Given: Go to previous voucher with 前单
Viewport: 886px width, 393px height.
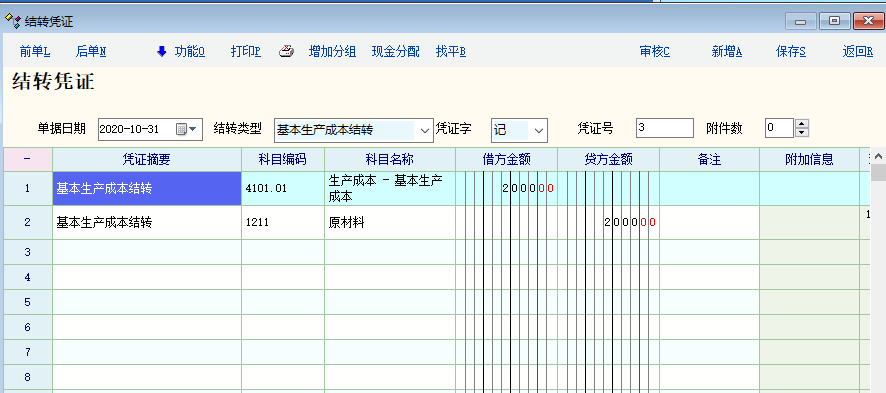Looking at the screenshot, I should coord(35,52).
